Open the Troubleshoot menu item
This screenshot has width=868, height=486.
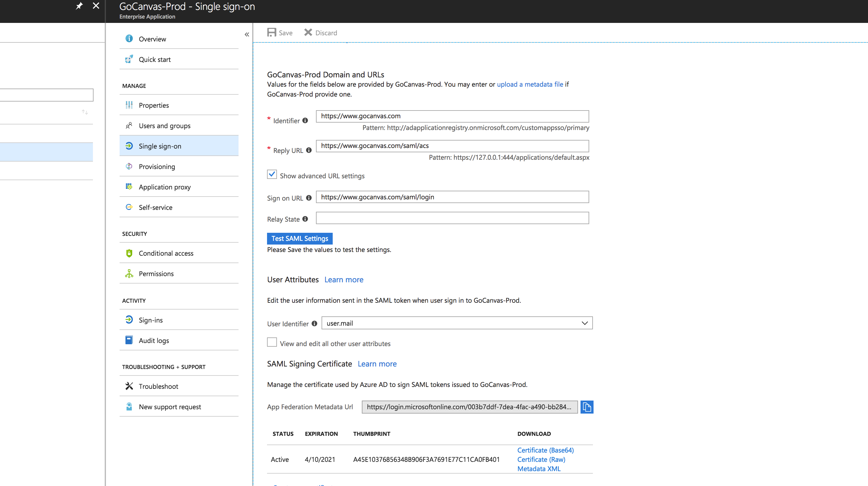pyautogui.click(x=179, y=386)
